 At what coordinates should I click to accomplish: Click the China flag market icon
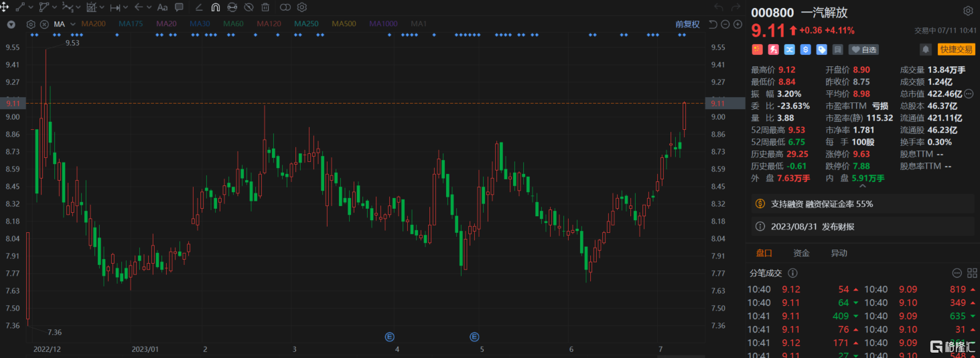click(758, 50)
